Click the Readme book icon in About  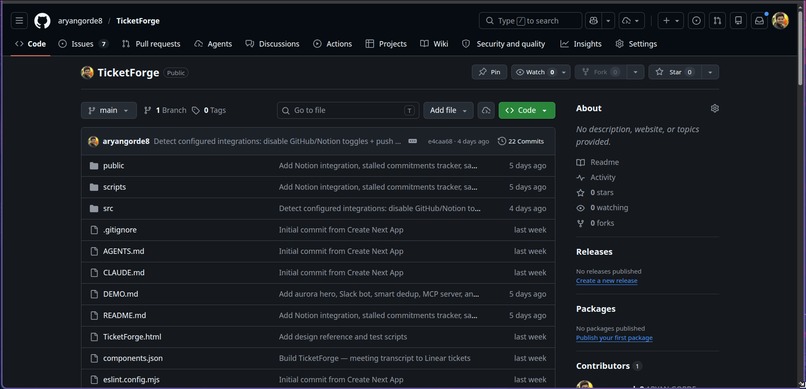pyautogui.click(x=580, y=162)
